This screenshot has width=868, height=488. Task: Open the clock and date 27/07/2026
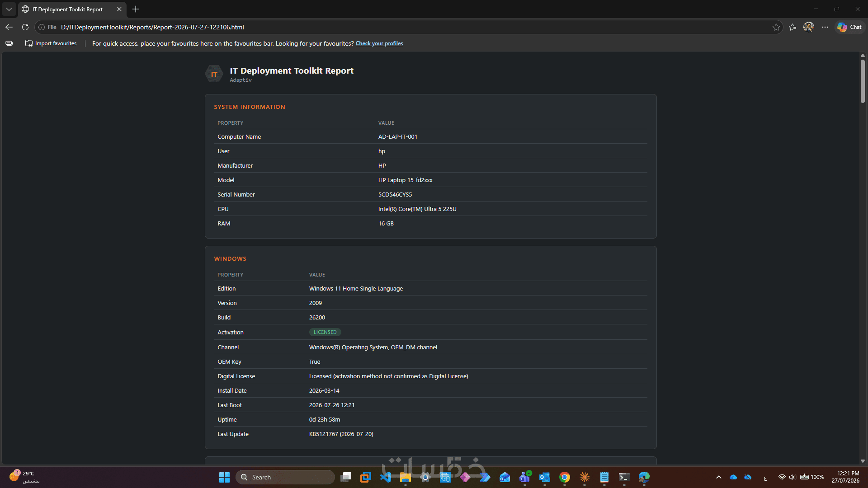click(x=845, y=477)
